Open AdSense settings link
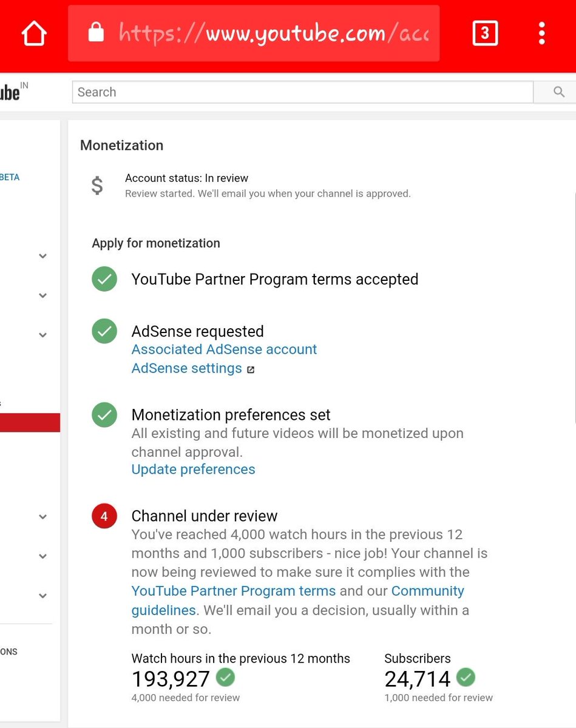The width and height of the screenshot is (576, 728). 187,368
